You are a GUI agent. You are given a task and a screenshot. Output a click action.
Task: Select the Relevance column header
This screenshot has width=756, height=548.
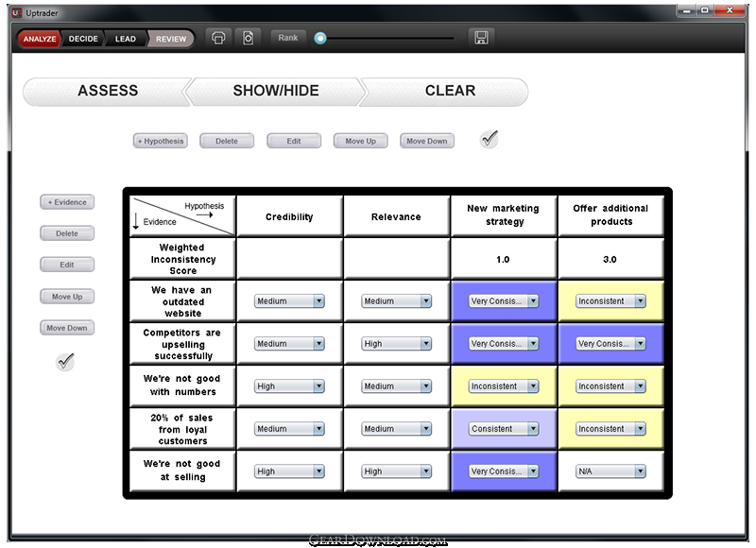click(396, 216)
